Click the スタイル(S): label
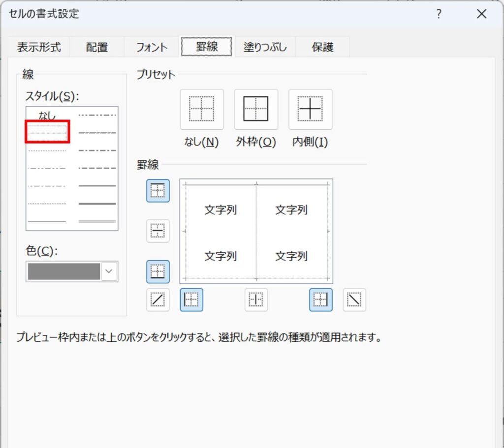This screenshot has height=448, width=504. click(x=52, y=96)
